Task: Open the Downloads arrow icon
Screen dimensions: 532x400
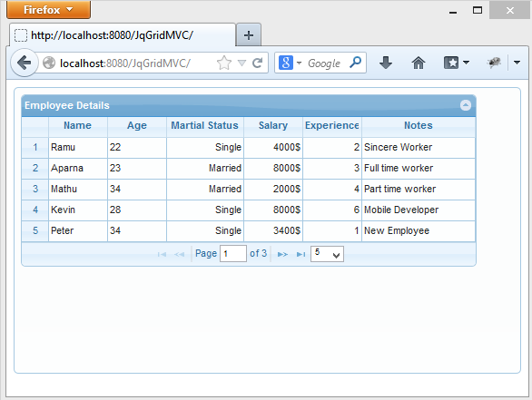Action: coord(386,63)
